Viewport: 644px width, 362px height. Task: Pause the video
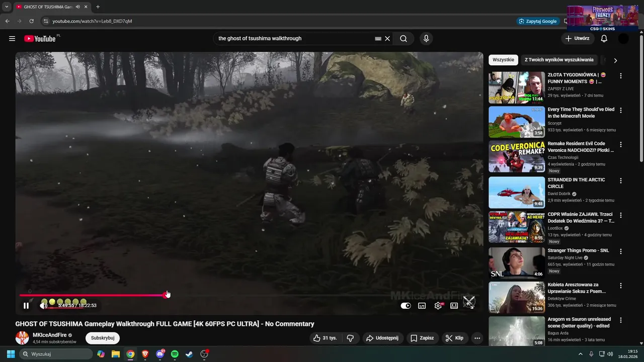tap(26, 305)
